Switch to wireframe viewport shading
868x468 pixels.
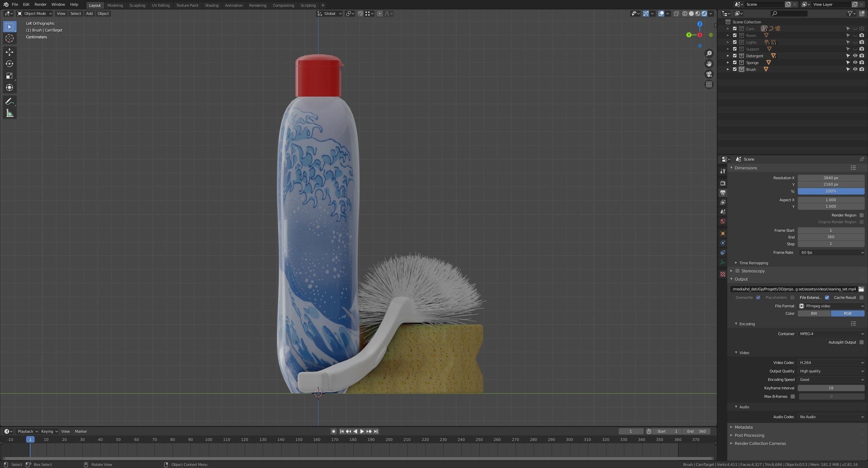coord(685,14)
